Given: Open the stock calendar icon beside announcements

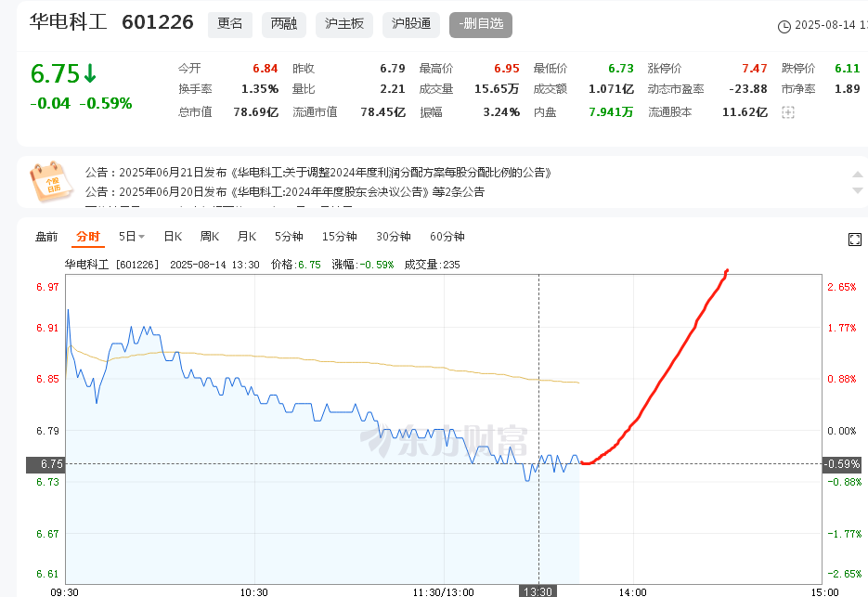Looking at the screenshot, I should 50,181.
